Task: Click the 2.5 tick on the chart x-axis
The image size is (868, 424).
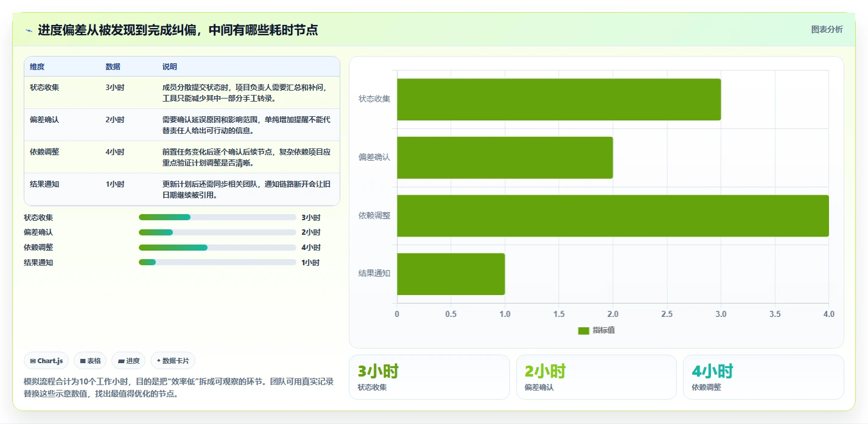Action: coord(667,314)
